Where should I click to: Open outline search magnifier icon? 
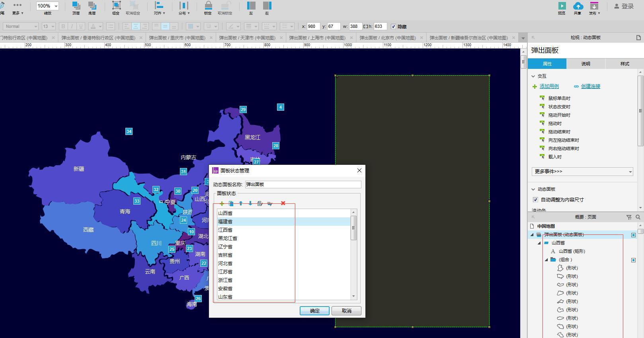638,217
